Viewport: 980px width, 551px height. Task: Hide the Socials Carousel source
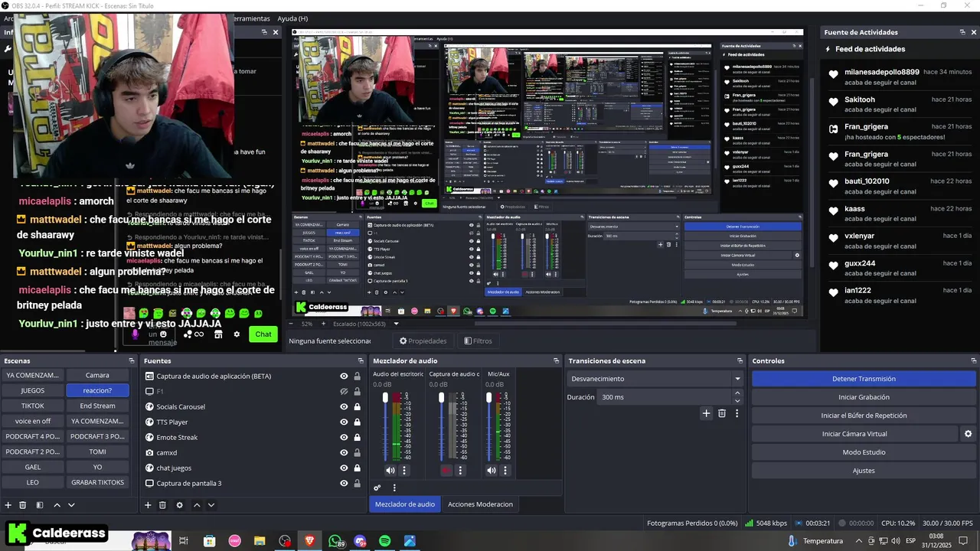coord(345,407)
